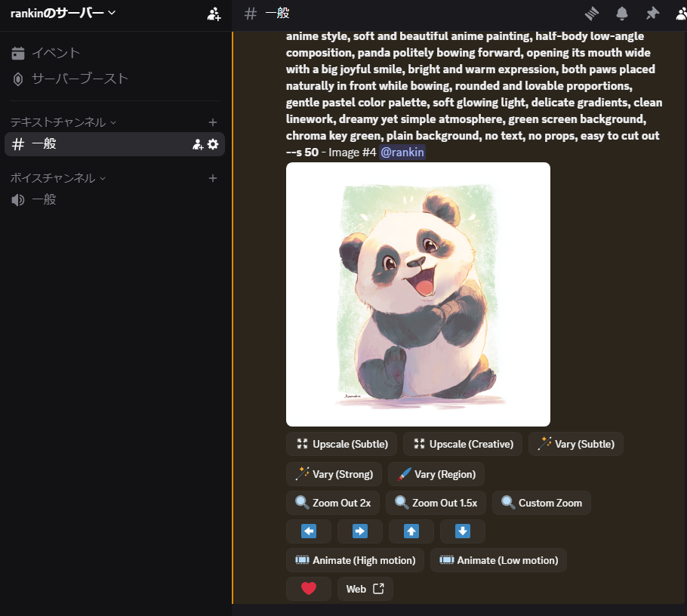Open settings gear for 一般 text channel
The width and height of the screenshot is (687, 616).
point(213,144)
